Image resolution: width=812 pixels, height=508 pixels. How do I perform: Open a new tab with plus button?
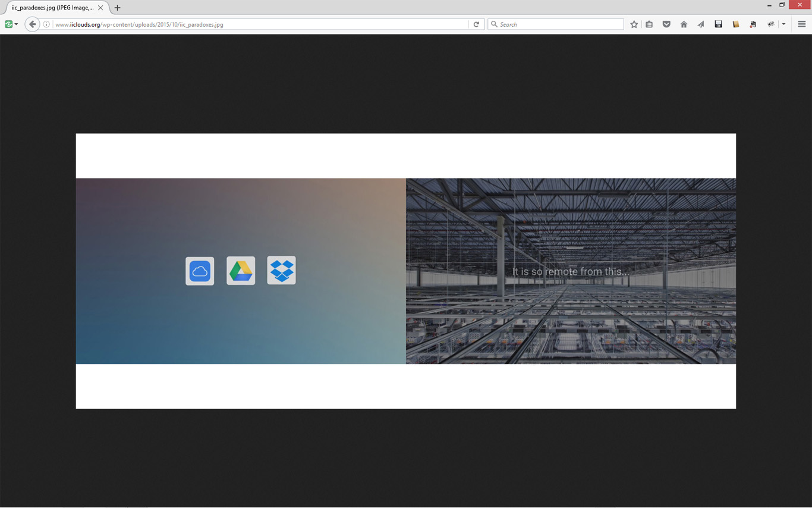tap(117, 8)
